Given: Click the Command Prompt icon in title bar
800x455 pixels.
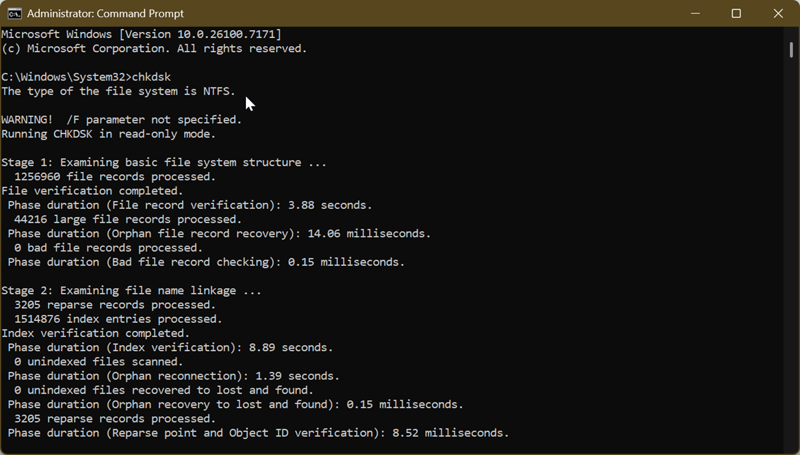Looking at the screenshot, I should (x=13, y=14).
